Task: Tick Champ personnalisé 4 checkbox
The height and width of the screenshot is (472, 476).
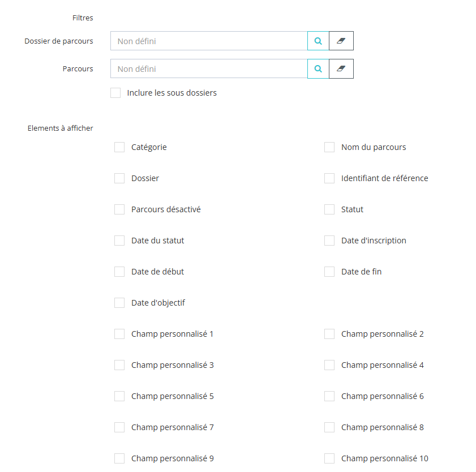Action: [329, 365]
